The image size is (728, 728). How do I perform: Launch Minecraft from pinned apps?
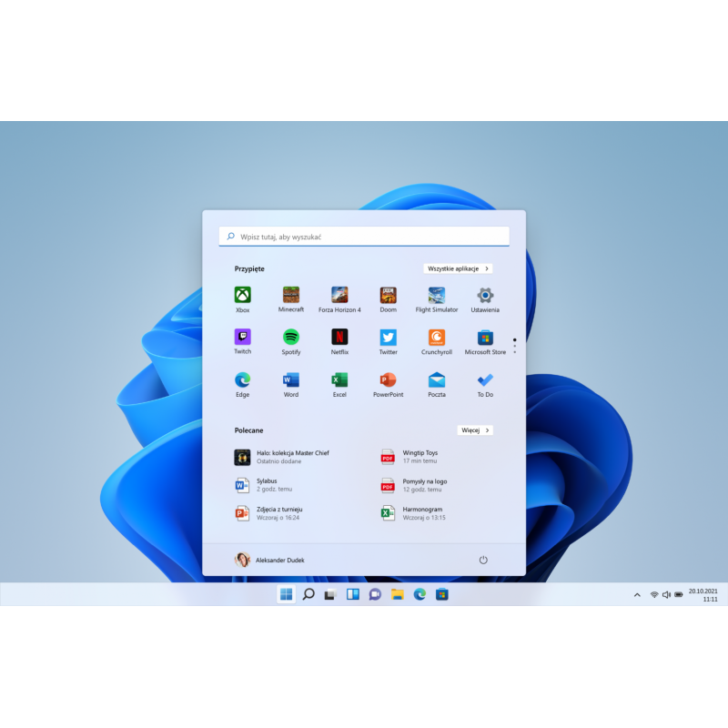[x=291, y=299]
